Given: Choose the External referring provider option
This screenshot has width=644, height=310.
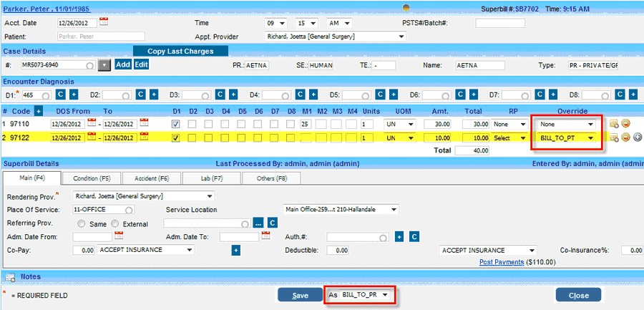Looking at the screenshot, I should coord(116,223).
